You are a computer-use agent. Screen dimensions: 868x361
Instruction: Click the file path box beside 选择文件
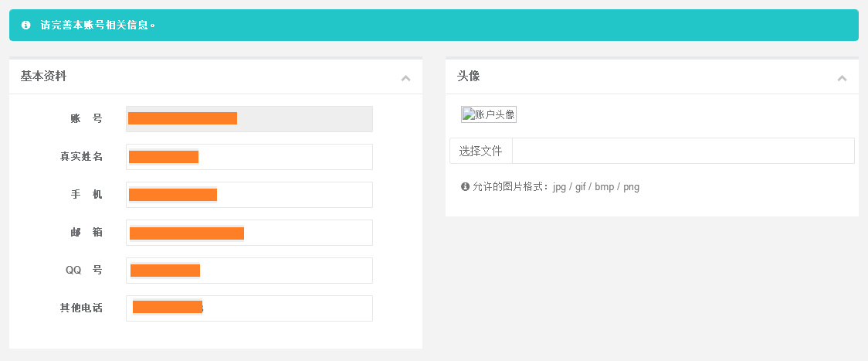click(x=683, y=151)
